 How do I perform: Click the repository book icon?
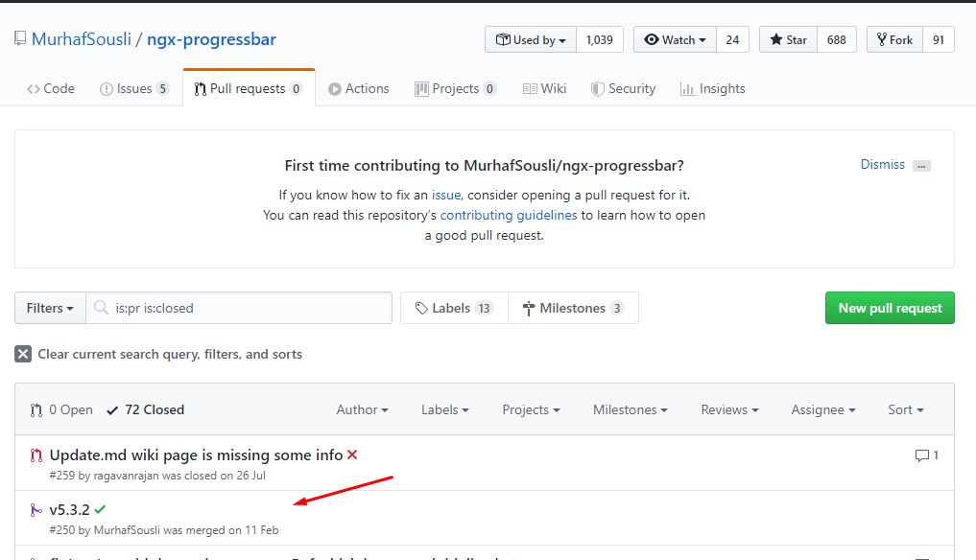pyautogui.click(x=20, y=39)
